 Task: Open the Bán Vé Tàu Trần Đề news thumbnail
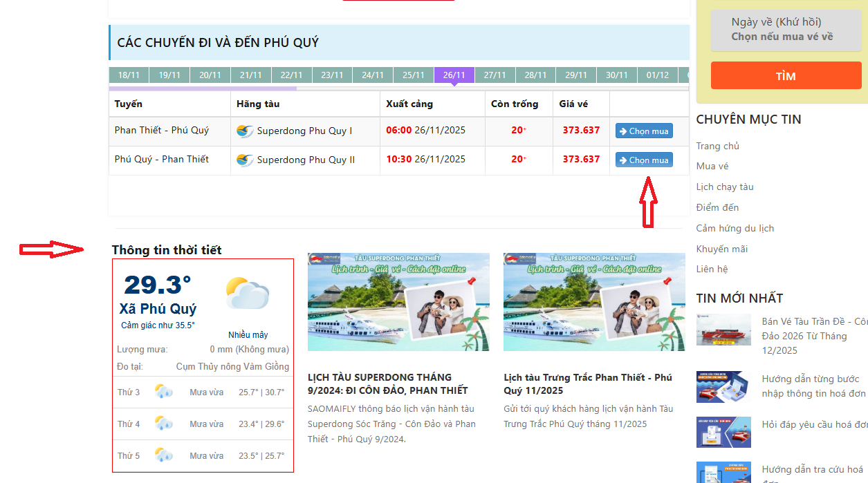[x=723, y=330]
